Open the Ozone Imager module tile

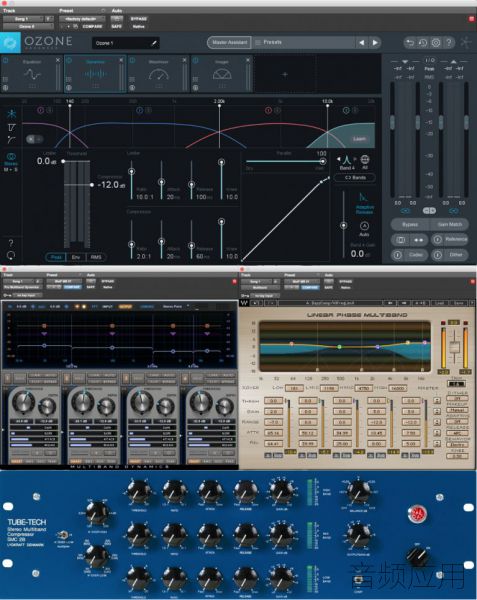click(x=222, y=74)
